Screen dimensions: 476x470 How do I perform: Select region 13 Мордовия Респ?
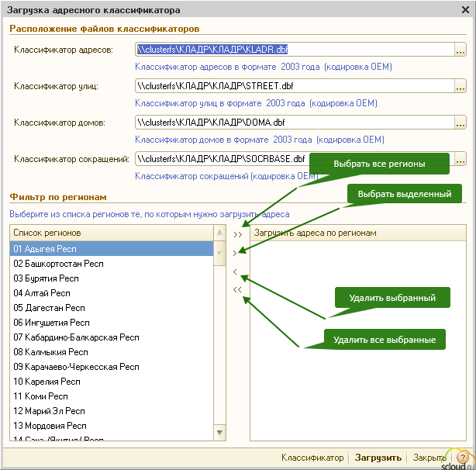(112, 426)
